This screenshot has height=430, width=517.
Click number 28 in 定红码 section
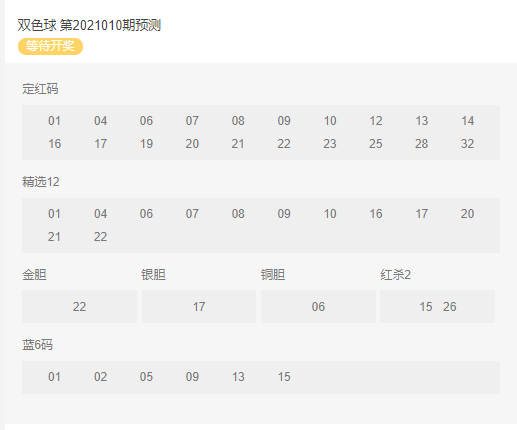click(421, 144)
